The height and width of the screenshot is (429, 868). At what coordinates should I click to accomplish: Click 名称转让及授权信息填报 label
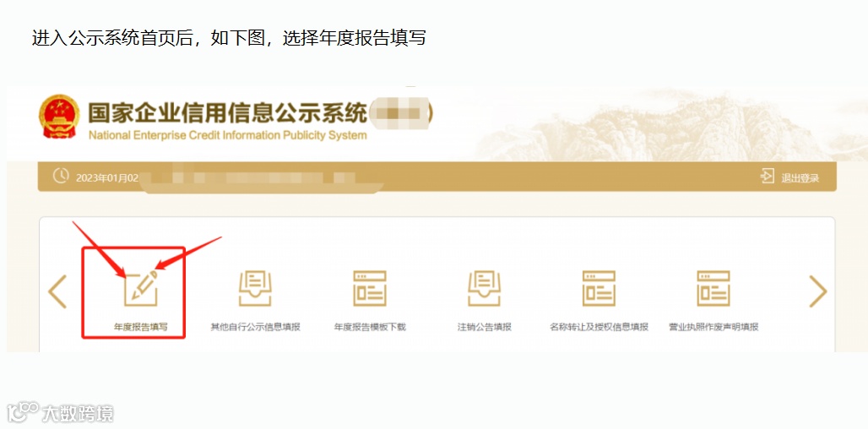click(x=599, y=327)
